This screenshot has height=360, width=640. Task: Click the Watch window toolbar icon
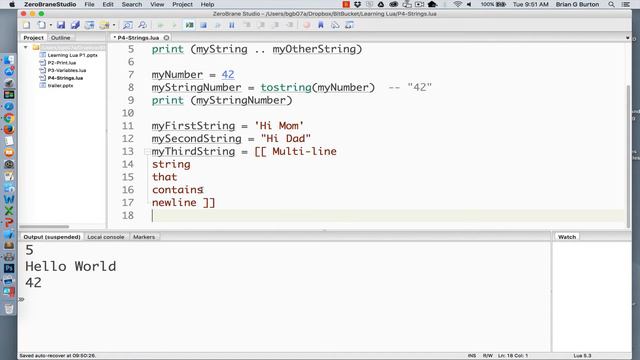click(349, 25)
